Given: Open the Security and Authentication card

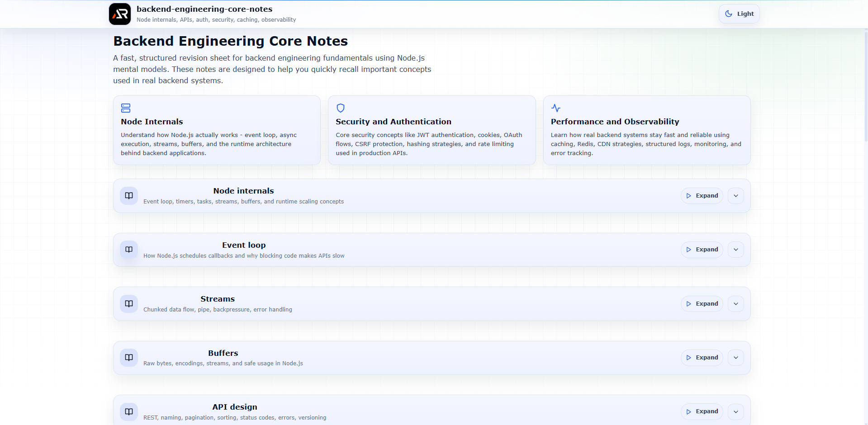Looking at the screenshot, I should (x=432, y=130).
